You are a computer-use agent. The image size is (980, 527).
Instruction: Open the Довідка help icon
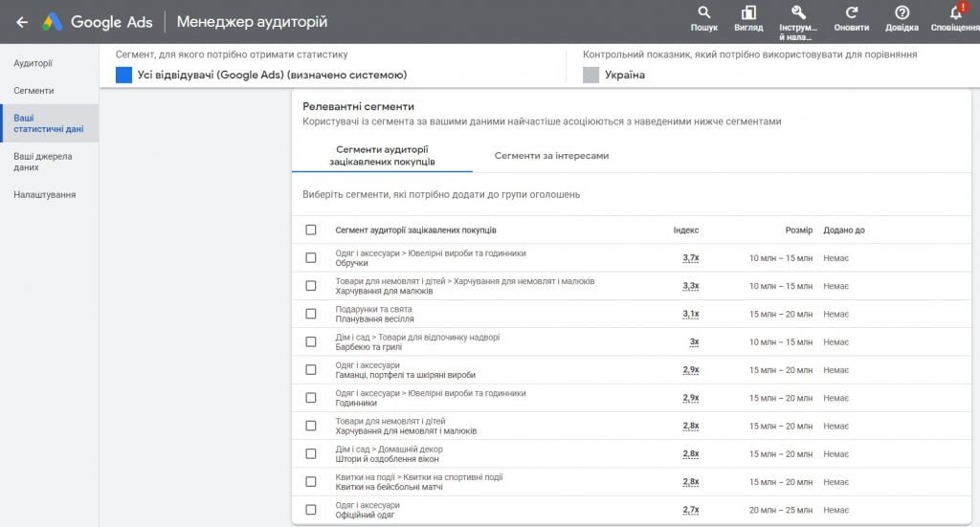click(x=902, y=13)
